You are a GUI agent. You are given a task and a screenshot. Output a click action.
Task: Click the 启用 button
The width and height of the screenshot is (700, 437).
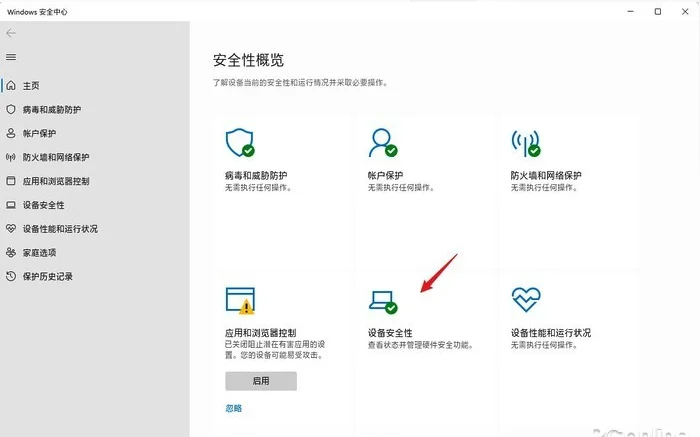coord(261,381)
